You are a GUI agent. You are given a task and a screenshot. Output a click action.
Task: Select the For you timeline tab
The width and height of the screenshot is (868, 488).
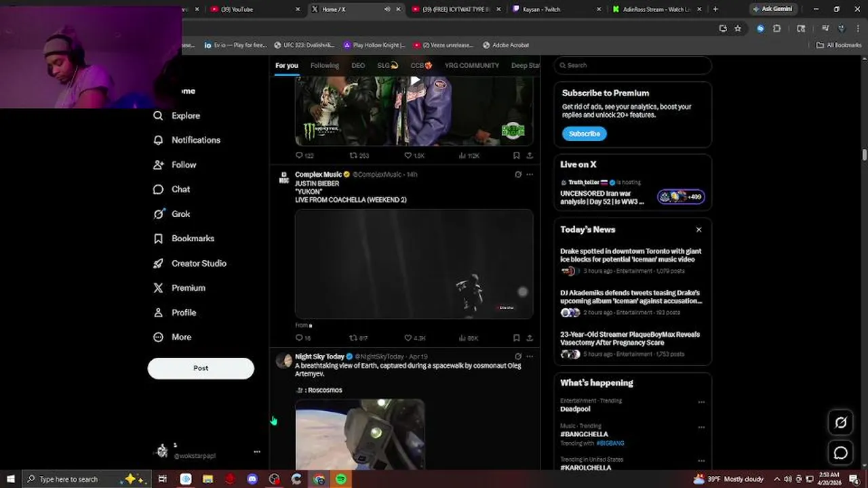pyautogui.click(x=286, y=66)
